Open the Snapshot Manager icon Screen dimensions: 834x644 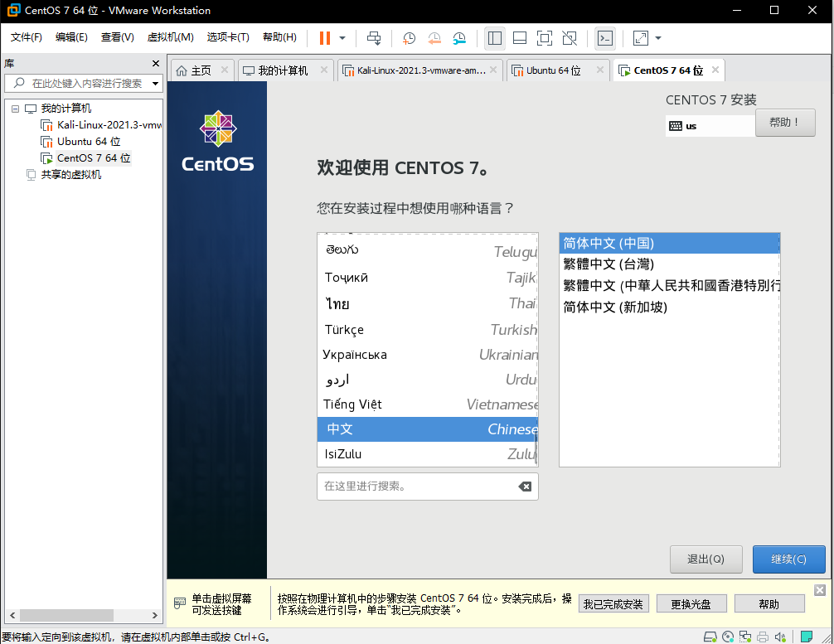458,38
